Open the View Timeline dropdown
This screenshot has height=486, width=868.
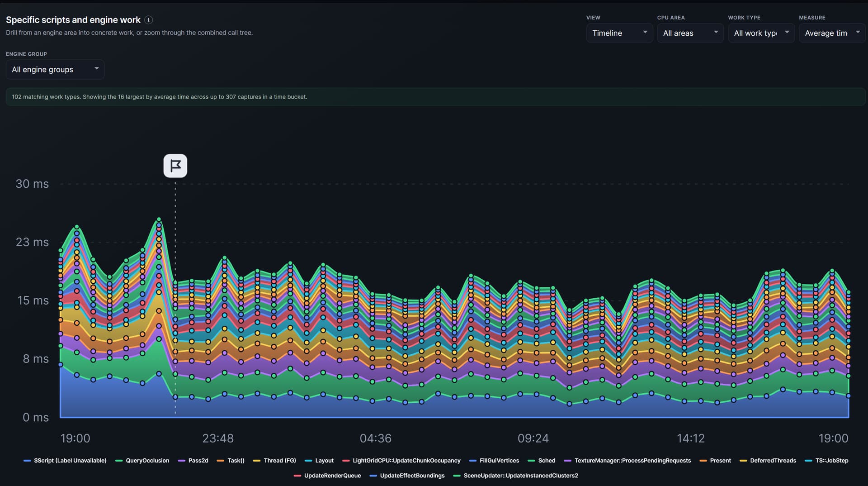point(619,33)
